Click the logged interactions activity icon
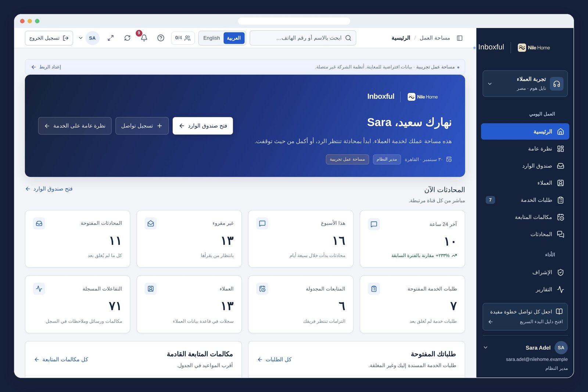 tap(39, 289)
